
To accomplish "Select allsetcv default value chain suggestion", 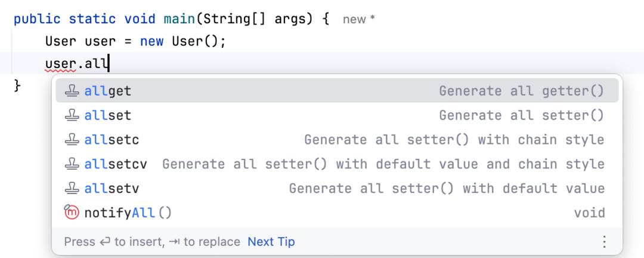I will click(x=116, y=164).
